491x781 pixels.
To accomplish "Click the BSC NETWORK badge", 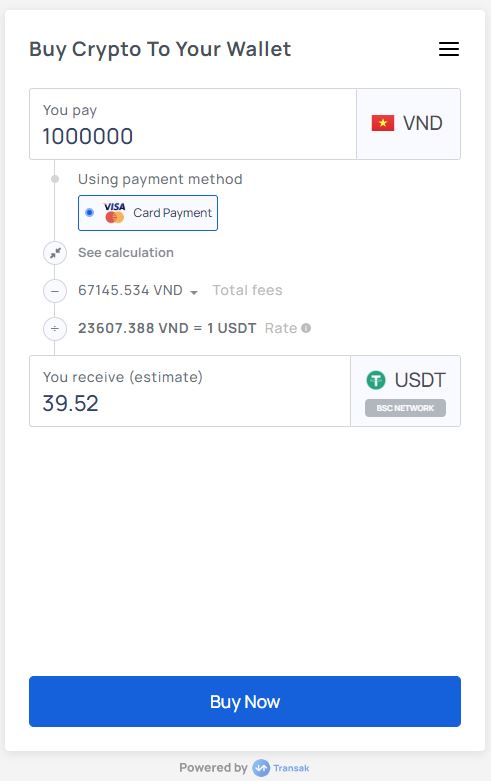I will click(405, 408).
